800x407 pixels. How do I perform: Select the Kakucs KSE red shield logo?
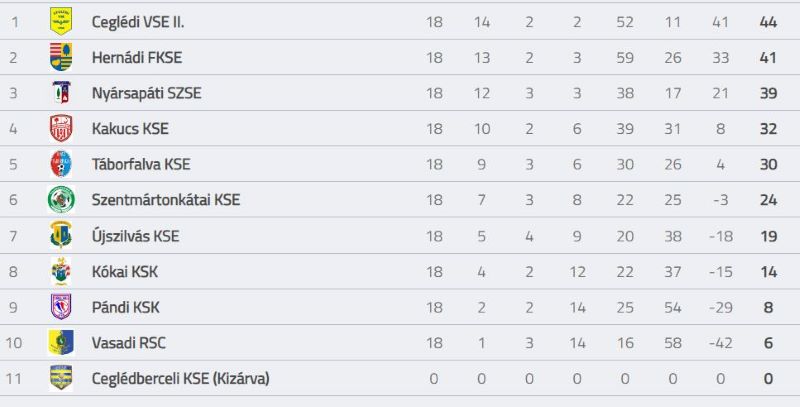(x=61, y=128)
